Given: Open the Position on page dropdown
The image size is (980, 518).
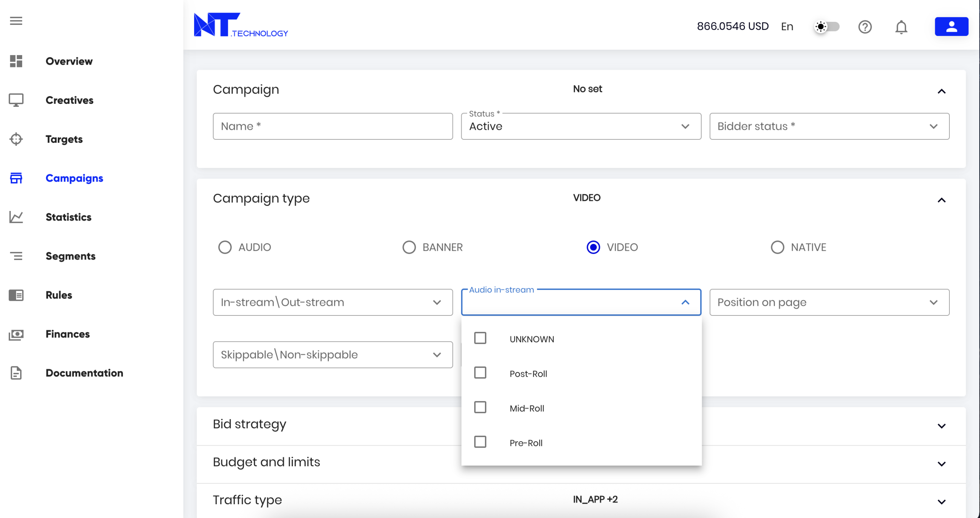Looking at the screenshot, I should (829, 302).
